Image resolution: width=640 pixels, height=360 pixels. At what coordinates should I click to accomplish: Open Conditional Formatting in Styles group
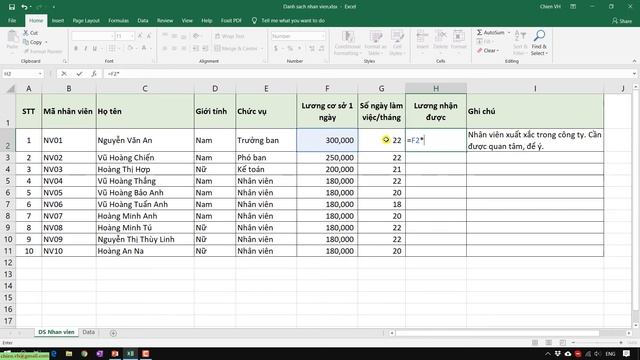pos(348,42)
